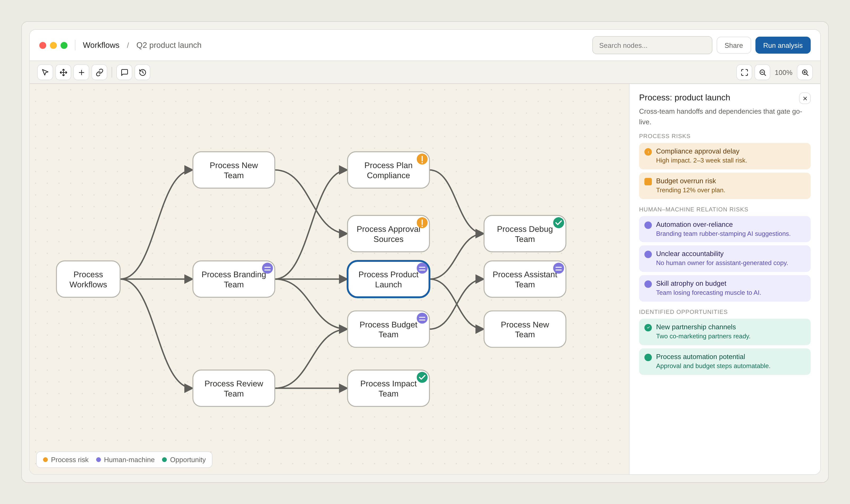850x504 pixels.
Task: Add a new node with plus tool
Action: (x=81, y=72)
